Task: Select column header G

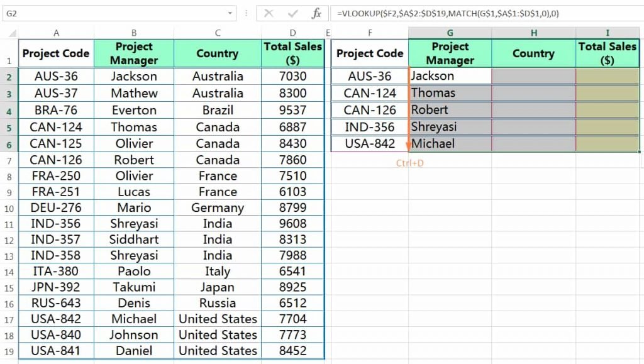Action: (x=450, y=32)
